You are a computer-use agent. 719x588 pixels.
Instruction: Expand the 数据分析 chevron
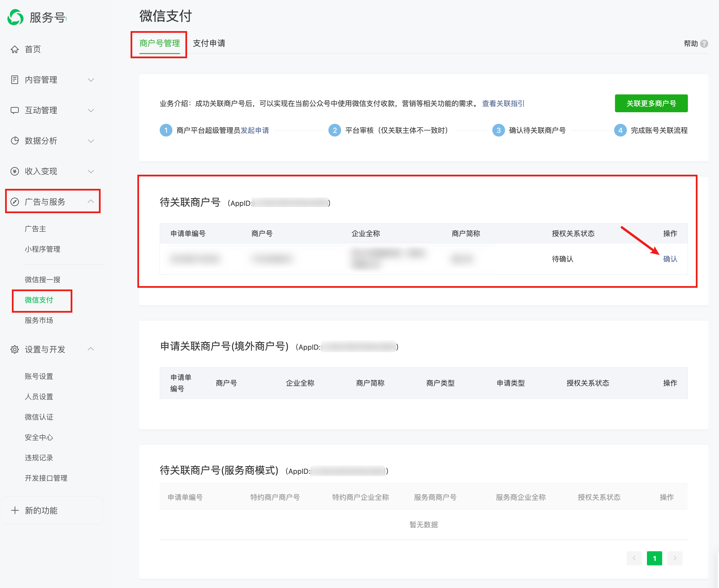(x=91, y=141)
